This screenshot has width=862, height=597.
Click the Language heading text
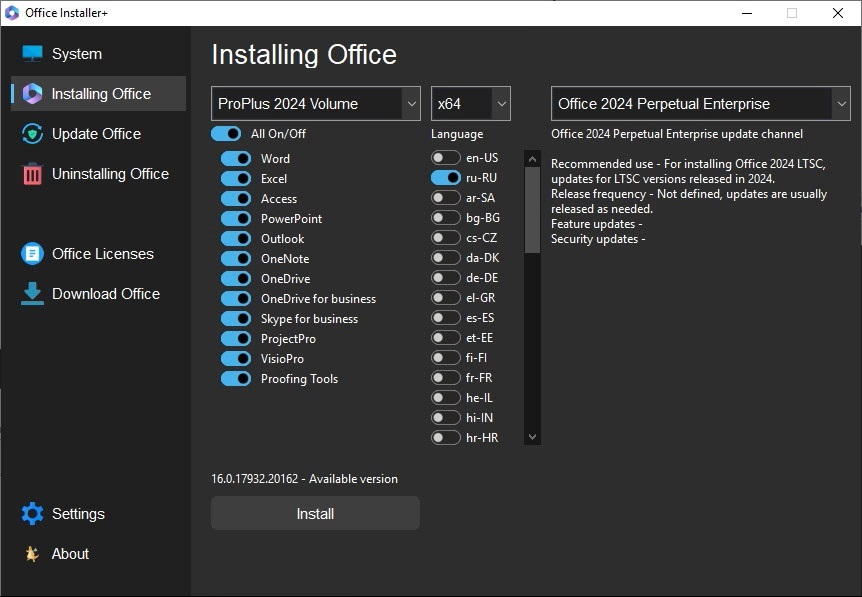[457, 134]
